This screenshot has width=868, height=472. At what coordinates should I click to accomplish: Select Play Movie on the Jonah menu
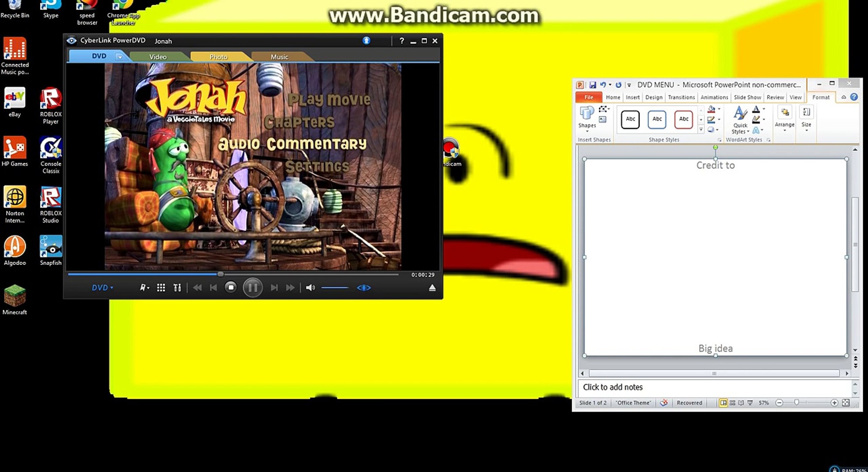click(329, 100)
